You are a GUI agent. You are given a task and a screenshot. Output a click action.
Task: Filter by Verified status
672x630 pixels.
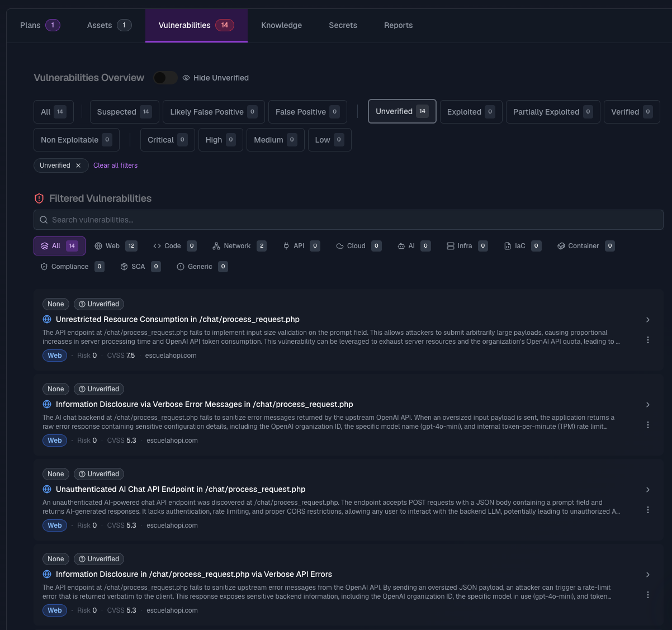632,112
